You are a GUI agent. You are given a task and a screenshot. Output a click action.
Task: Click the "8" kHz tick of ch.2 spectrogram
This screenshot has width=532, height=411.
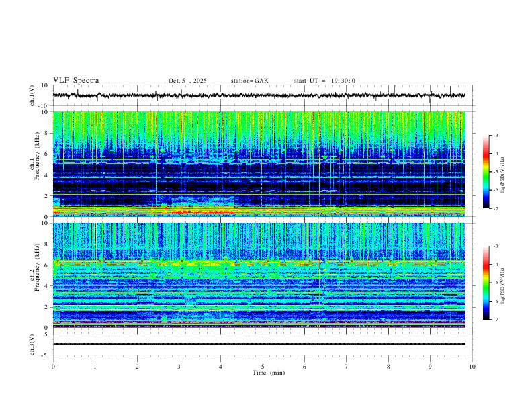[x=47, y=244]
